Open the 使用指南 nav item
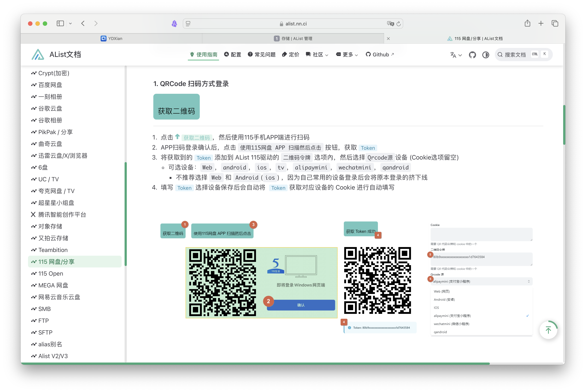586x392 pixels. (x=203, y=55)
